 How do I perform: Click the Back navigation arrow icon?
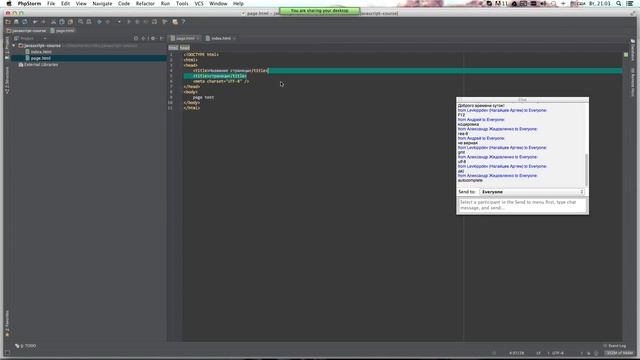click(x=99, y=22)
